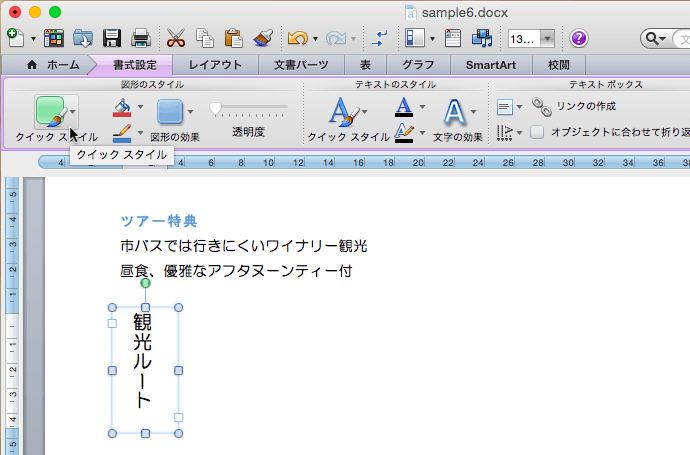690x455 pixels.
Task: Click the line 市バスでは行きにくいワイナリー観光
Action: coord(244,246)
